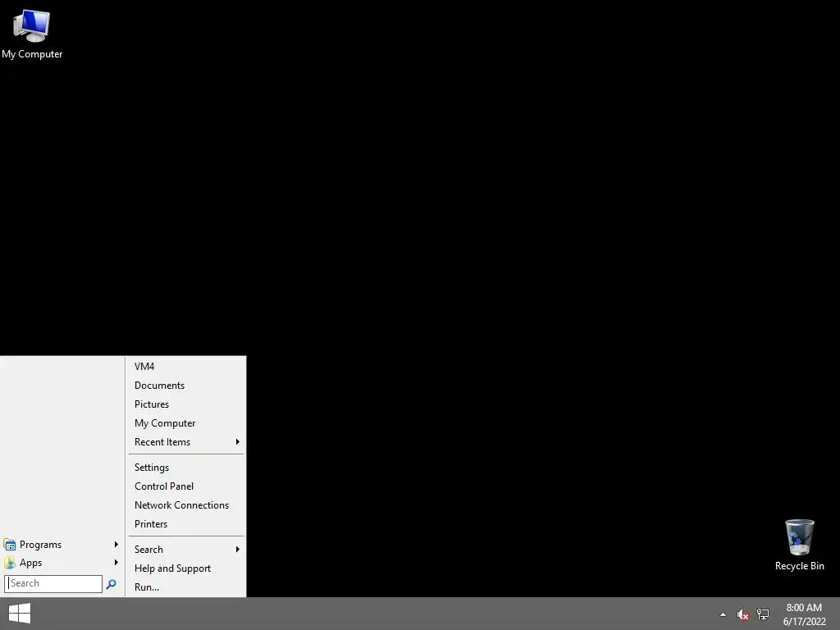This screenshot has height=630, width=840.
Task: Select the Programs menu label
Action: click(41, 545)
